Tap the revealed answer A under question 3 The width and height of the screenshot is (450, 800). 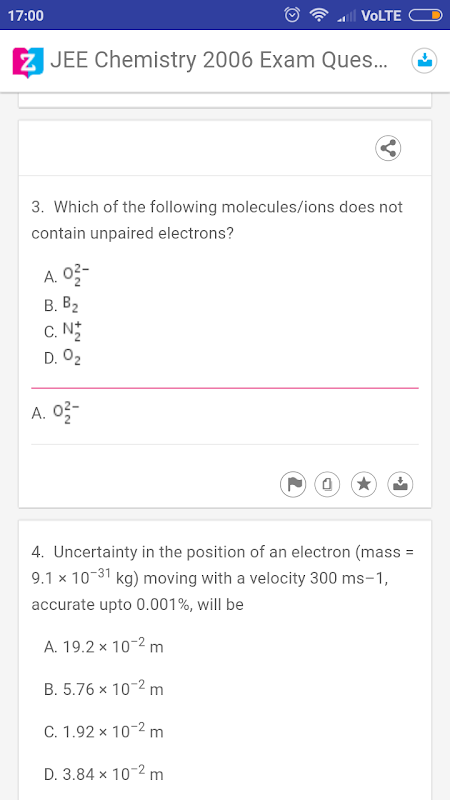[x=56, y=412]
